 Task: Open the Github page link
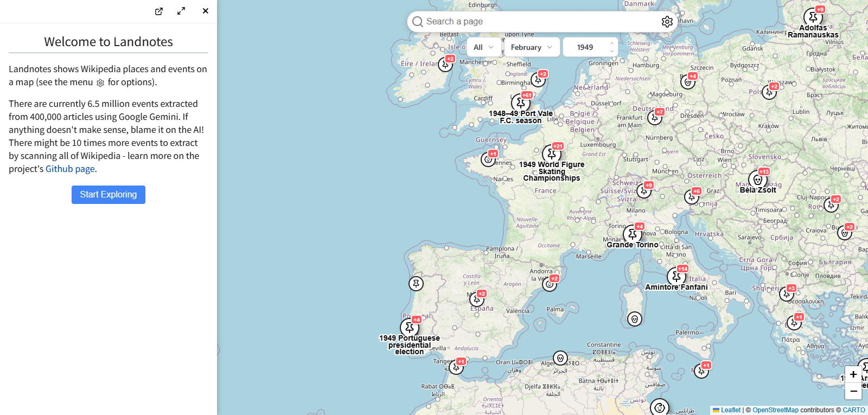tap(70, 169)
